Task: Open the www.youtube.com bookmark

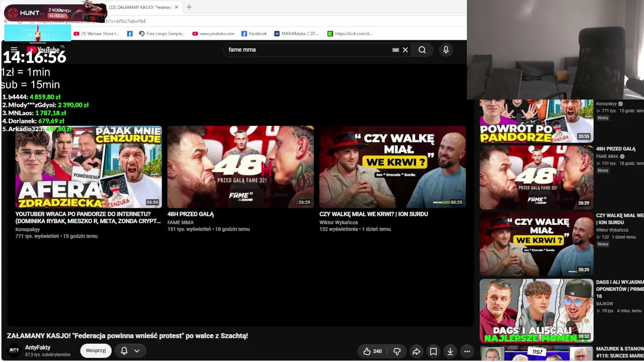Action: pos(213,34)
